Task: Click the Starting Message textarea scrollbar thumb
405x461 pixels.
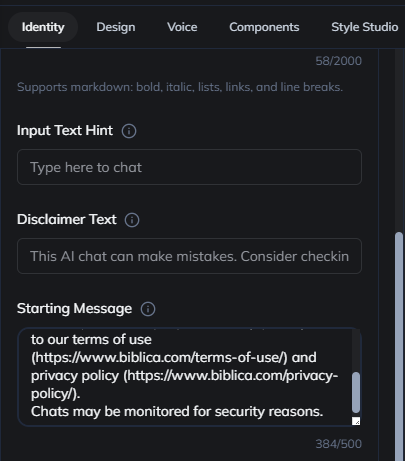Action: (x=356, y=392)
